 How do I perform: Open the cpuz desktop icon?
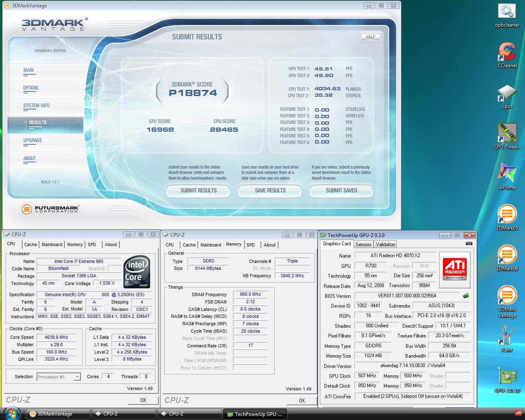pyautogui.click(x=507, y=96)
